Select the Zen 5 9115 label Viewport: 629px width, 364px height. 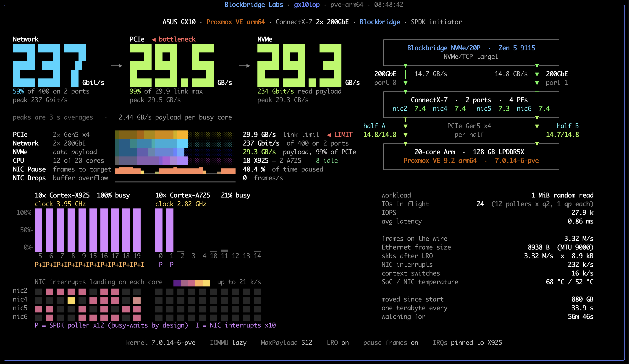tap(517, 48)
